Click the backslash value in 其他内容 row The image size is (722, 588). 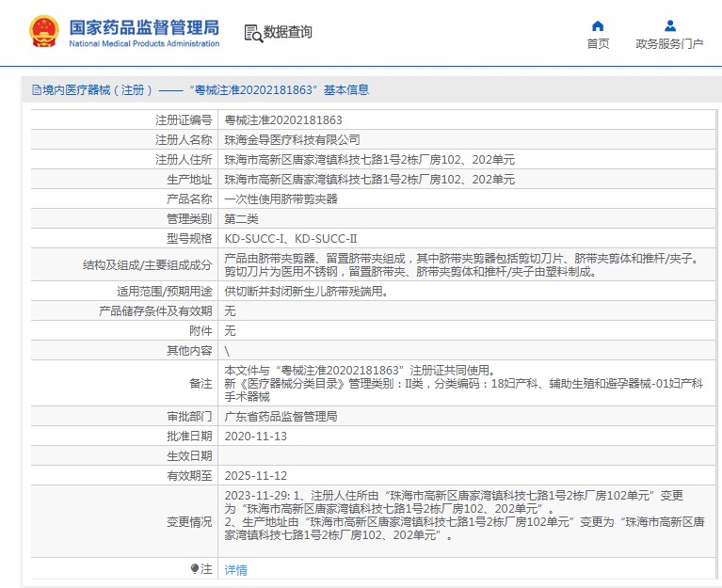pyautogui.click(x=227, y=351)
